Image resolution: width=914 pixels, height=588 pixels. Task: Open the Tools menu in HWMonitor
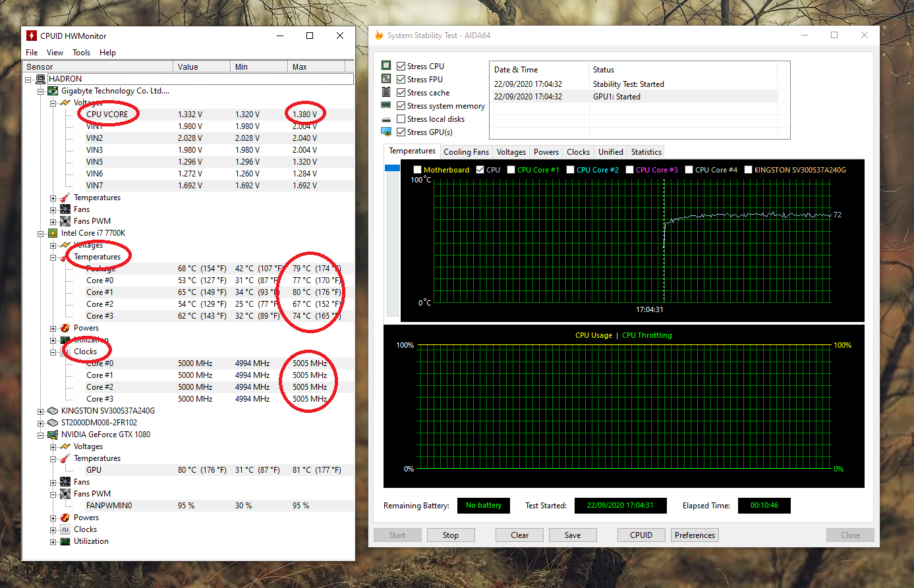(x=81, y=53)
